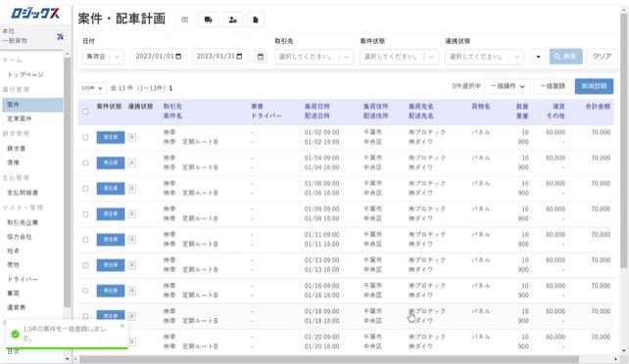Open the driver assignment view icon
Screen dimensions: 629x364
coord(232,20)
